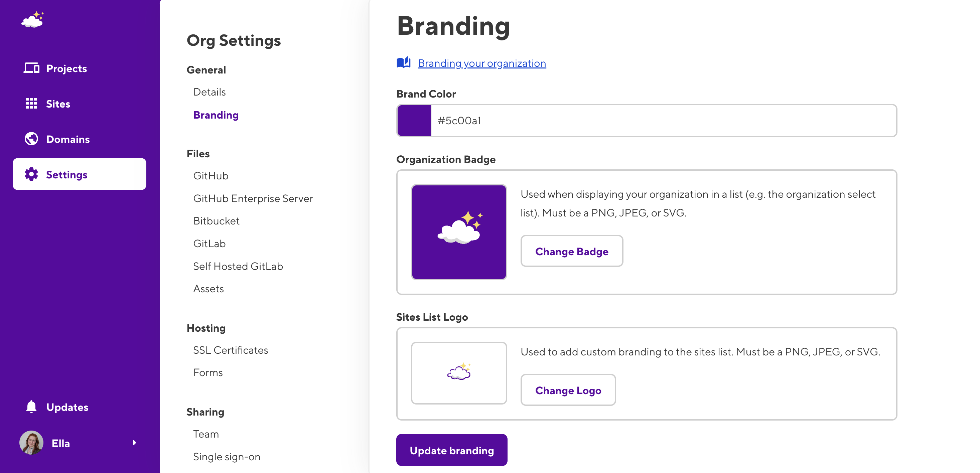
Task: Expand the Ella user menu arrow
Action: [134, 443]
